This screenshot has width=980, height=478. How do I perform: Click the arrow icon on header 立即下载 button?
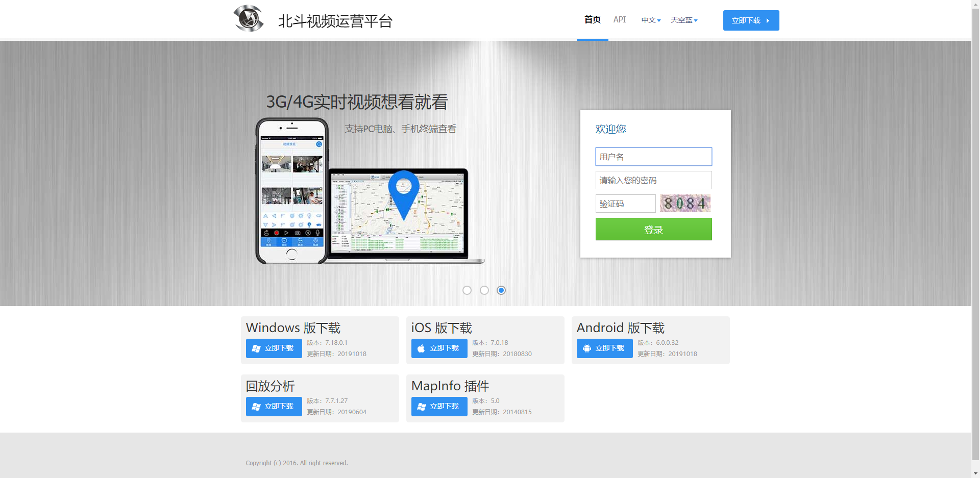click(x=768, y=21)
